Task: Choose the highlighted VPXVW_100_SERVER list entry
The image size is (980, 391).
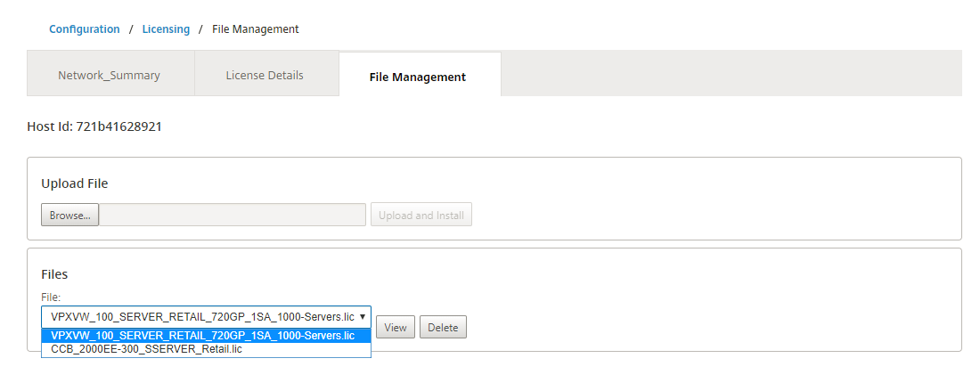Action: 207,336
